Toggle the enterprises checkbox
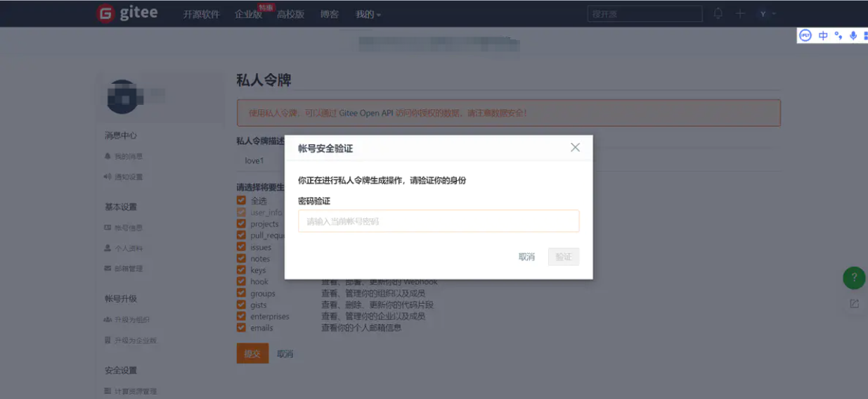 [x=241, y=316]
